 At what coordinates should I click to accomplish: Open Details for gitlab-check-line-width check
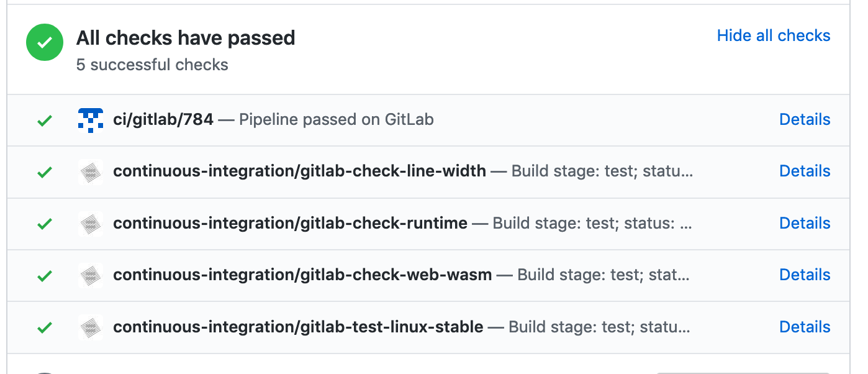point(805,171)
